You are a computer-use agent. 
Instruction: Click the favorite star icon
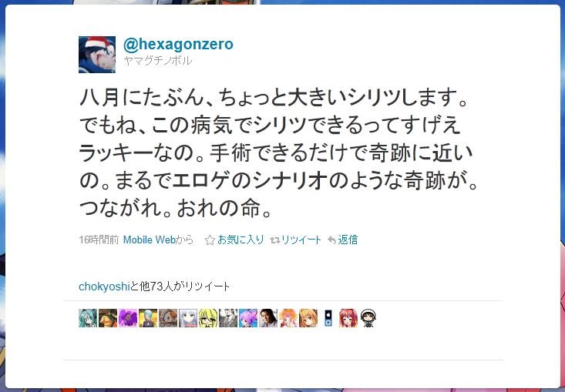click(x=210, y=240)
